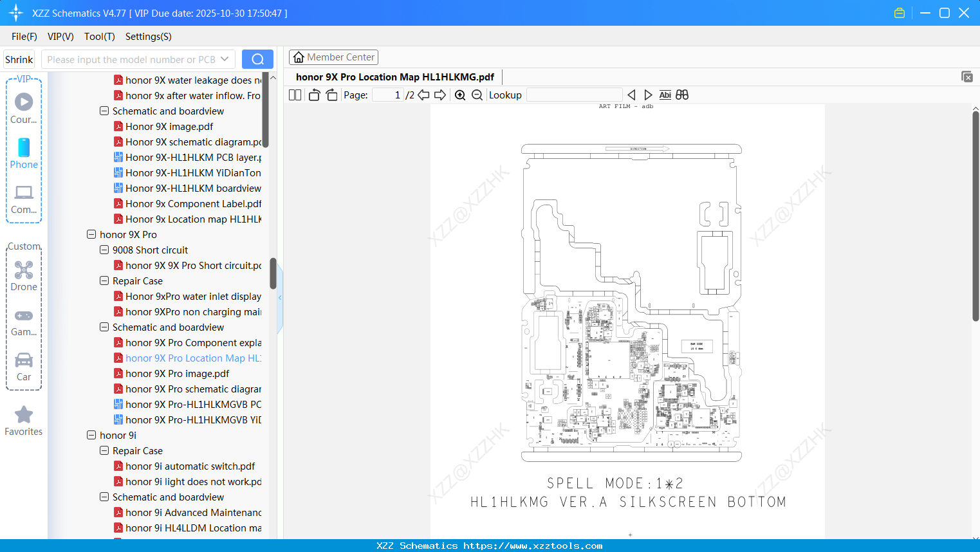Select honor 9X Pro Location Map tab
The height and width of the screenshot is (552, 980).
tap(395, 77)
